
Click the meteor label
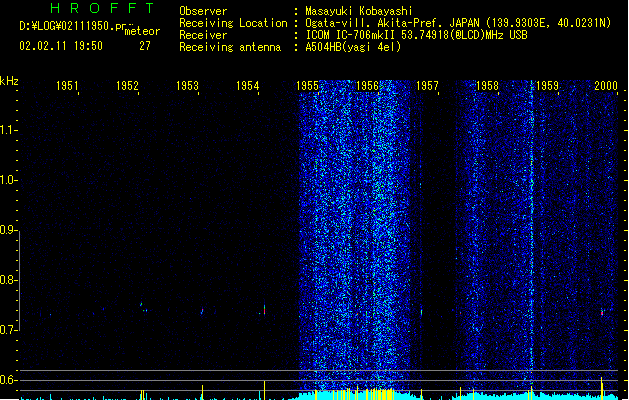coord(142,31)
